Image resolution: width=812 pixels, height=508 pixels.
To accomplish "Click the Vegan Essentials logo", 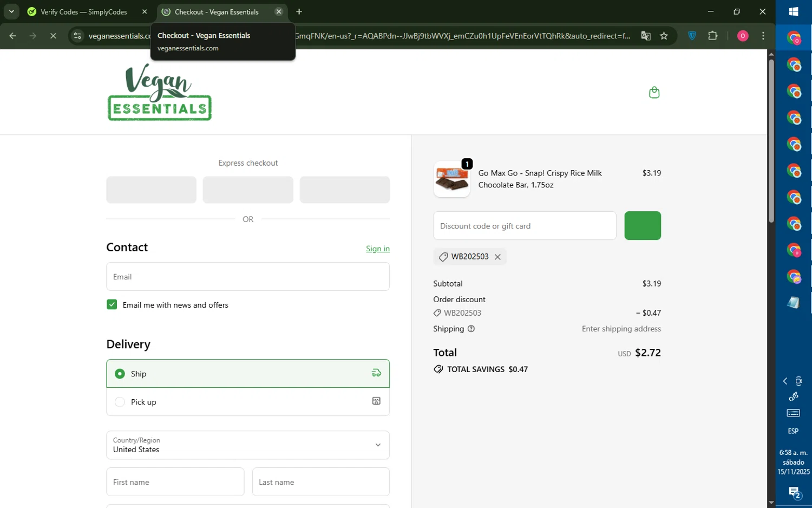I will point(160,92).
